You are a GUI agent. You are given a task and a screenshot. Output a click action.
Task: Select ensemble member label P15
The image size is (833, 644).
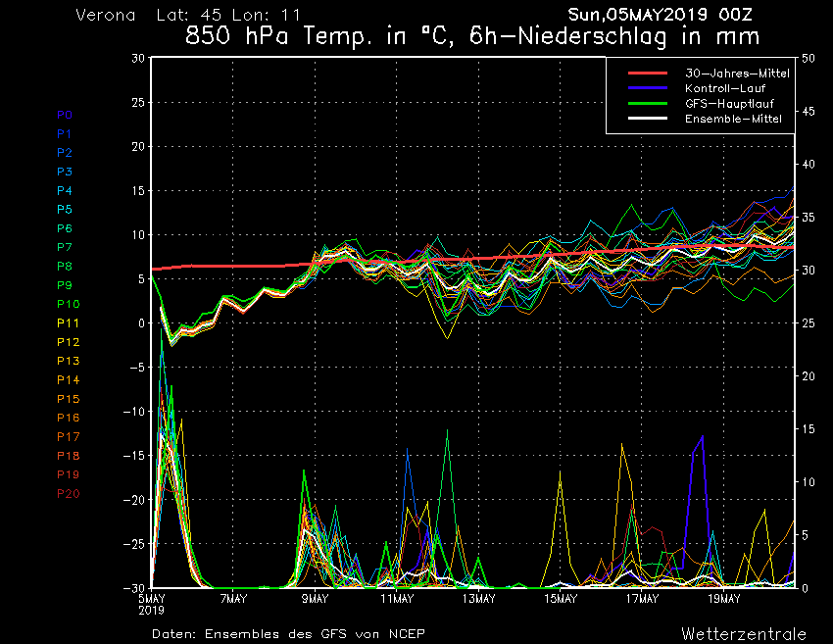point(69,399)
